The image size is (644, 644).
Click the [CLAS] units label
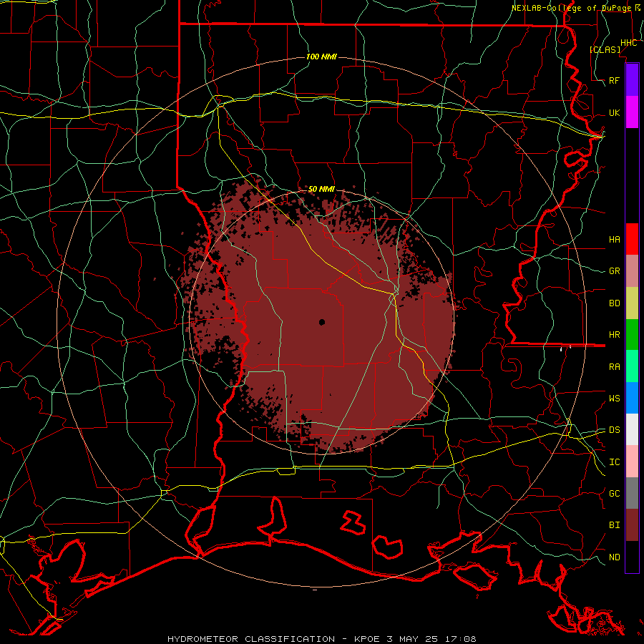[x=605, y=49]
